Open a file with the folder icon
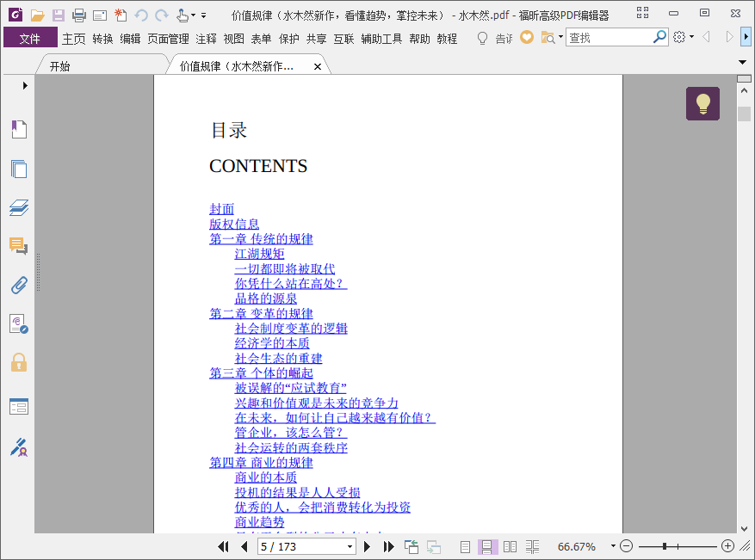Viewport: 755px width, 560px height. [37, 15]
